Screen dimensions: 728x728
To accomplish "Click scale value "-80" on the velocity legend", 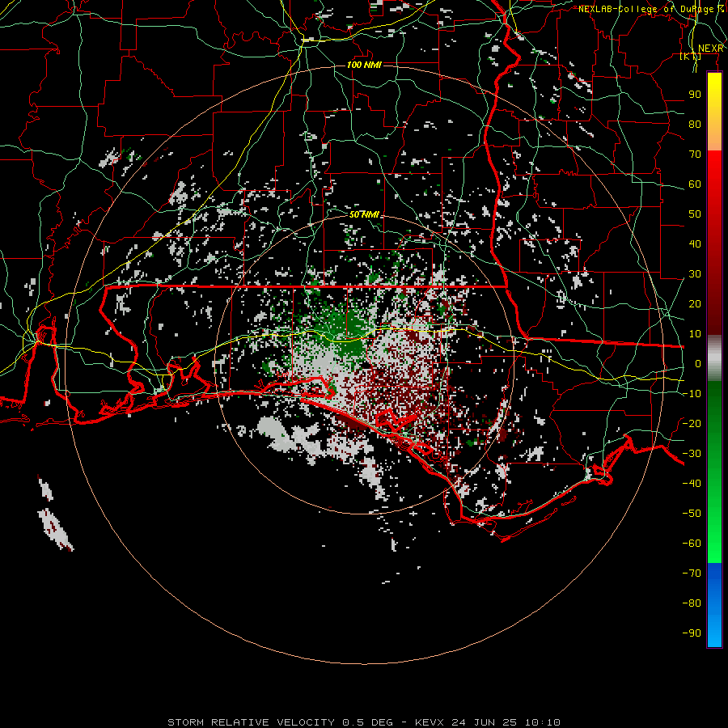I will coord(692,603).
